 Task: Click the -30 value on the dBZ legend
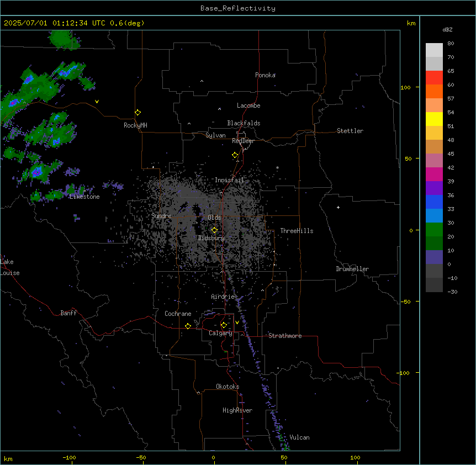point(452,292)
